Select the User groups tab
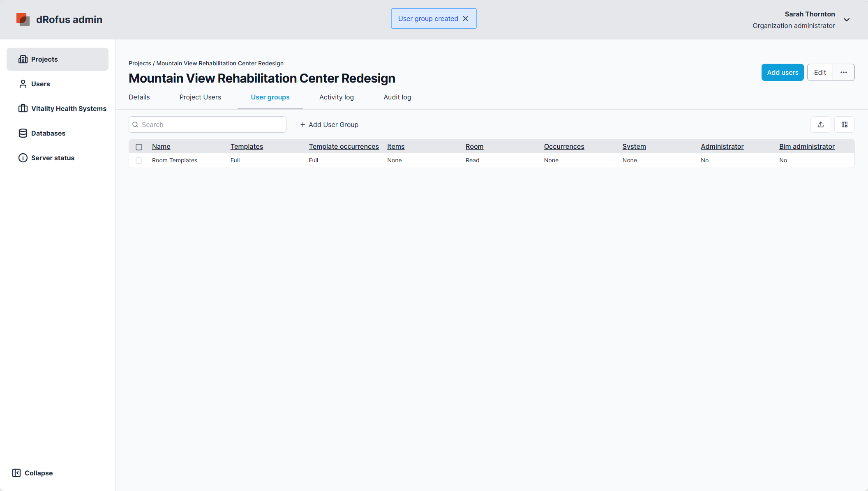Viewport: 868px width, 491px height. [270, 97]
